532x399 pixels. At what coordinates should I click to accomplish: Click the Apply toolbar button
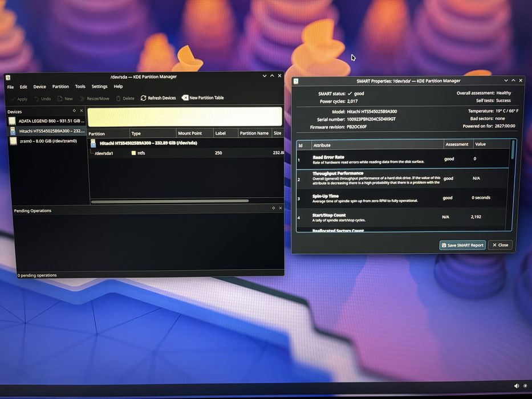19,99
